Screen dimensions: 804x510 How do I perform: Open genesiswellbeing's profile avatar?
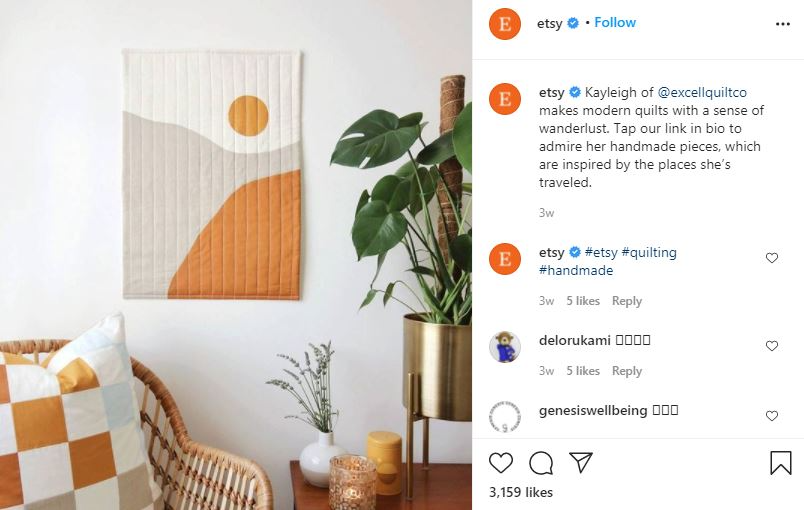(505, 417)
